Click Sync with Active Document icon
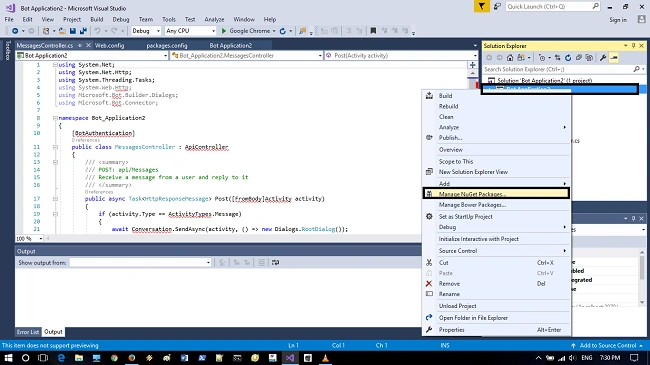The image size is (650, 365). coord(558,58)
